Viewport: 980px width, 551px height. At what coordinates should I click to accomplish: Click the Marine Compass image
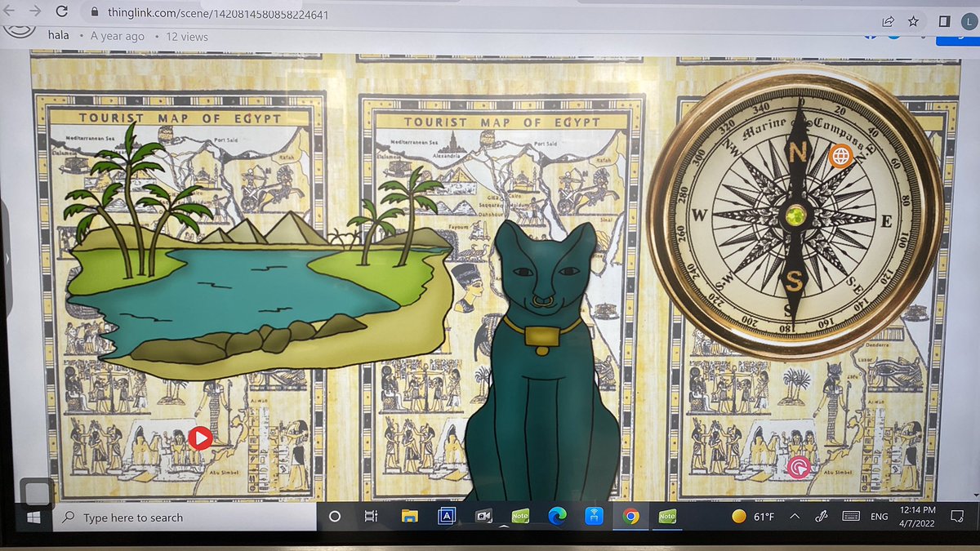[795, 214]
